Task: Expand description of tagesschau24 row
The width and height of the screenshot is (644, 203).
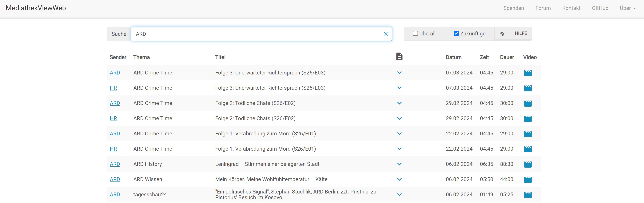Action: click(x=399, y=195)
